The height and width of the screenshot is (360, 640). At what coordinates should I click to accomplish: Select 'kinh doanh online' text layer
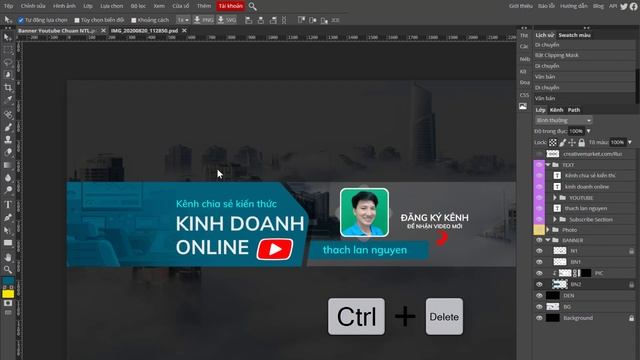tap(587, 187)
